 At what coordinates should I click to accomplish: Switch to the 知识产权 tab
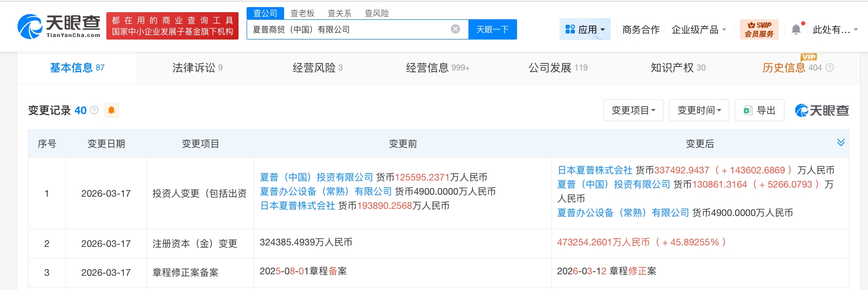pos(677,68)
